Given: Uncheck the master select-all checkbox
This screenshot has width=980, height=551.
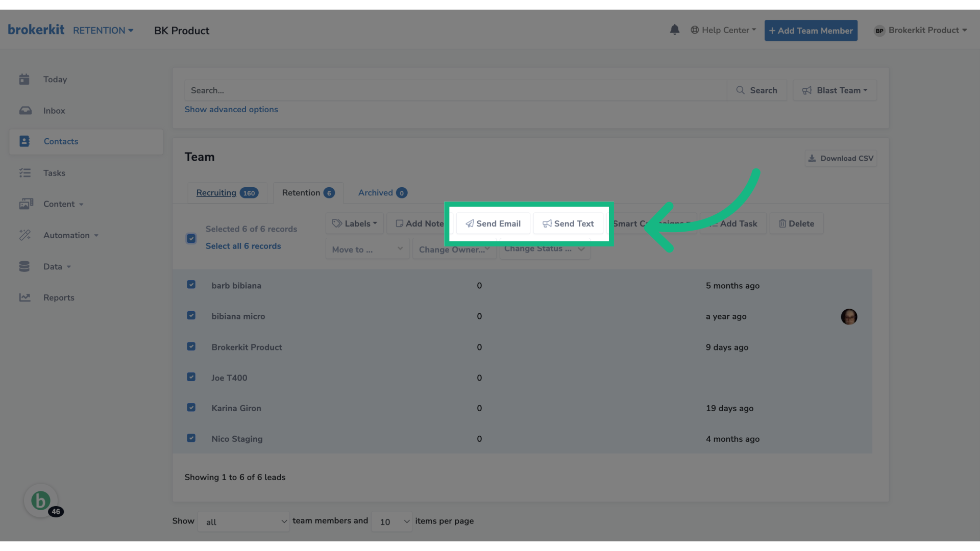Looking at the screenshot, I should pyautogui.click(x=191, y=238).
